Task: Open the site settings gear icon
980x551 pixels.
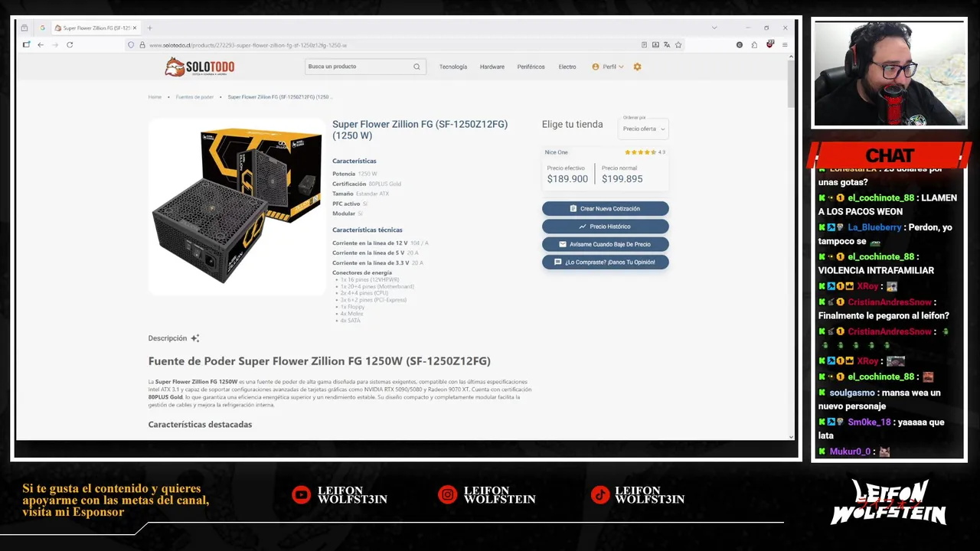Action: [x=637, y=67]
